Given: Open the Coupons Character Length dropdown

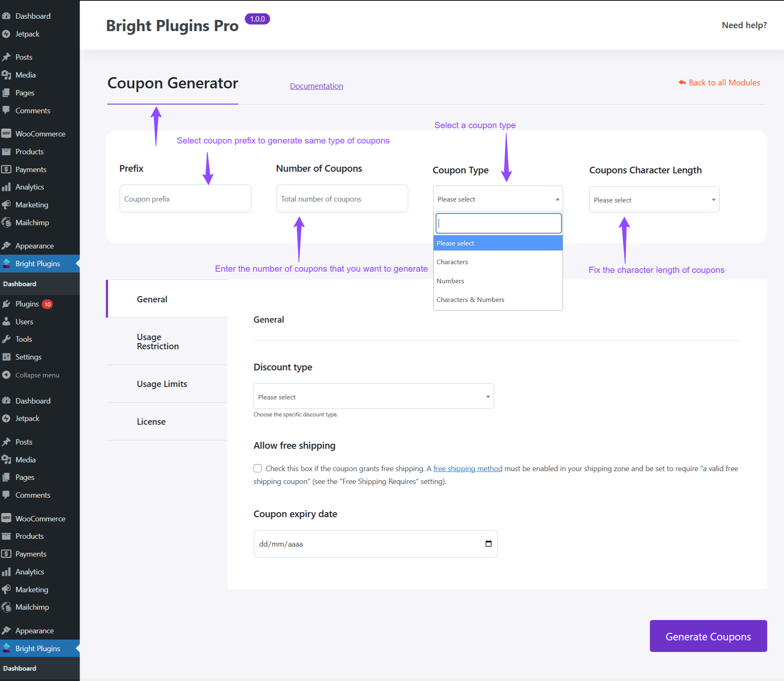Looking at the screenshot, I should 654,200.
